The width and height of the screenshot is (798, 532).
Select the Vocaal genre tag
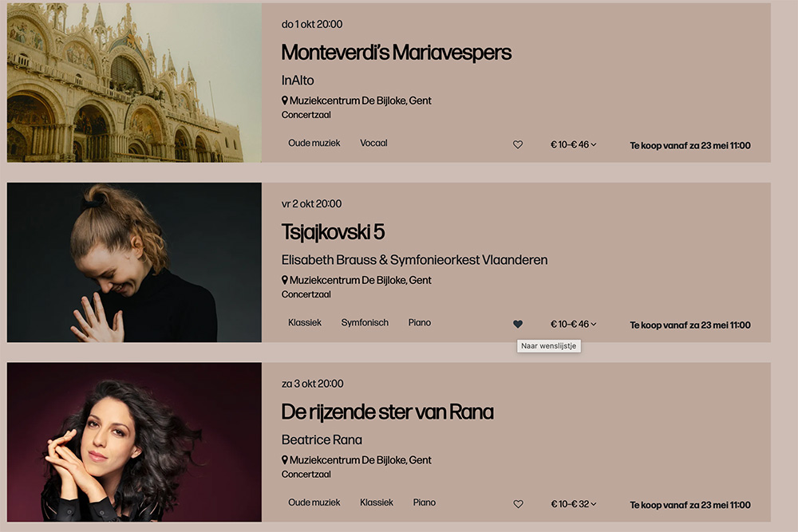pos(373,144)
